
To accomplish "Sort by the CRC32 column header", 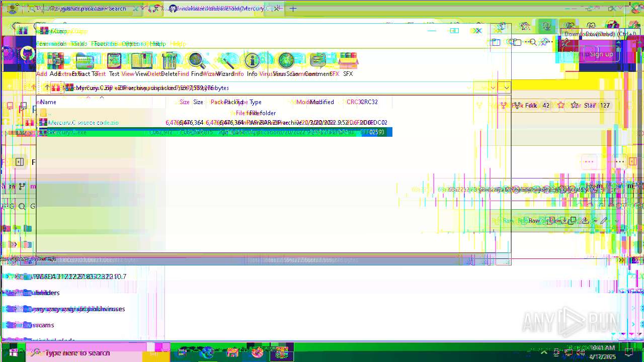I will tap(368, 102).
